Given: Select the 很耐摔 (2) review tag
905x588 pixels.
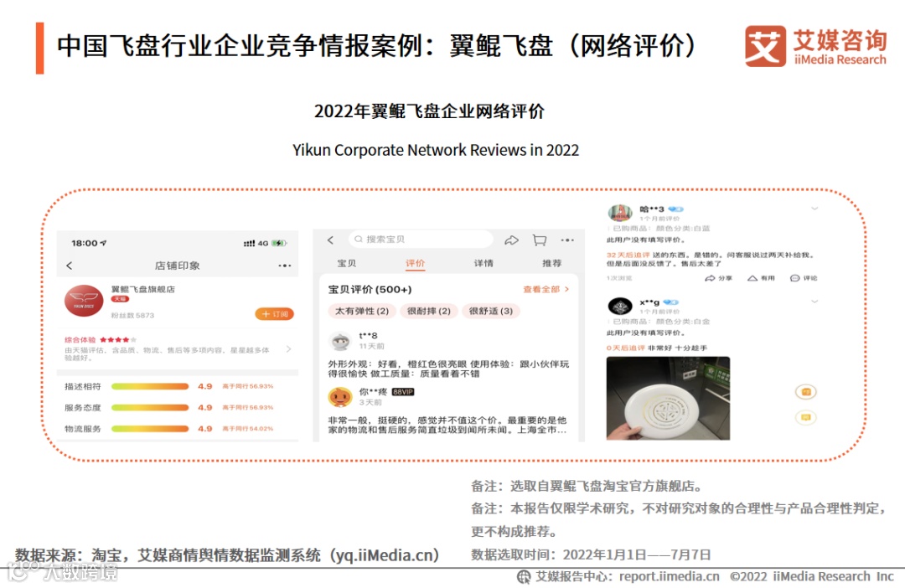Looking at the screenshot, I should tap(429, 311).
